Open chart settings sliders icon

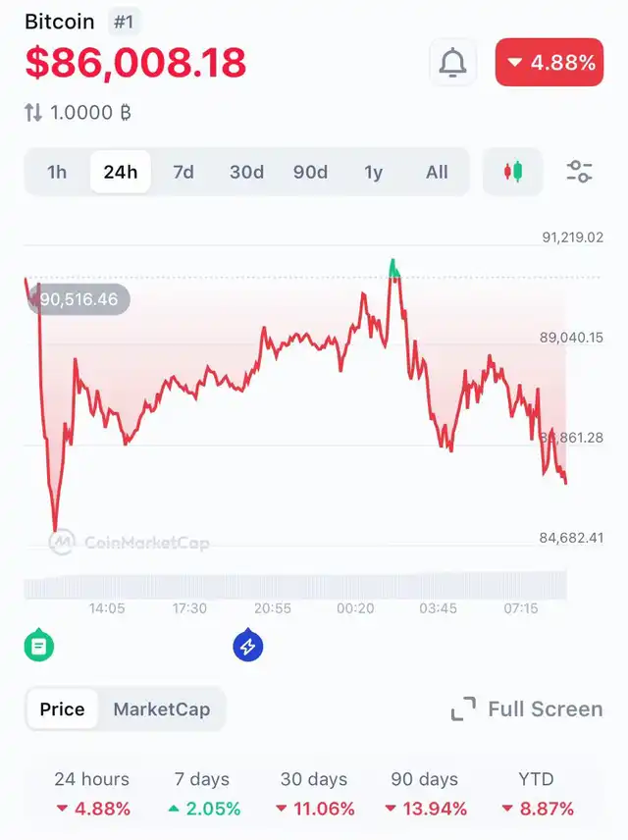(x=580, y=172)
